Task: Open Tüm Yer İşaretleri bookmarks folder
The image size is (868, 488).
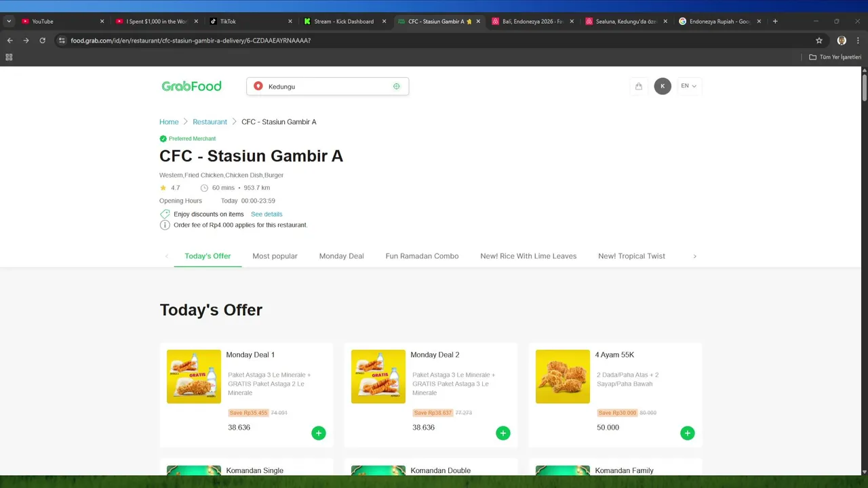Action: tap(835, 57)
